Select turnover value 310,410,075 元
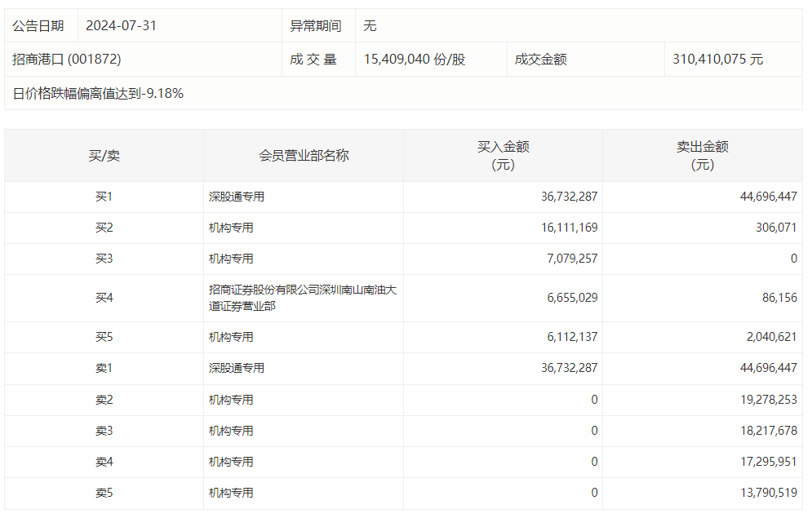The height and width of the screenshot is (518, 812). click(x=718, y=59)
